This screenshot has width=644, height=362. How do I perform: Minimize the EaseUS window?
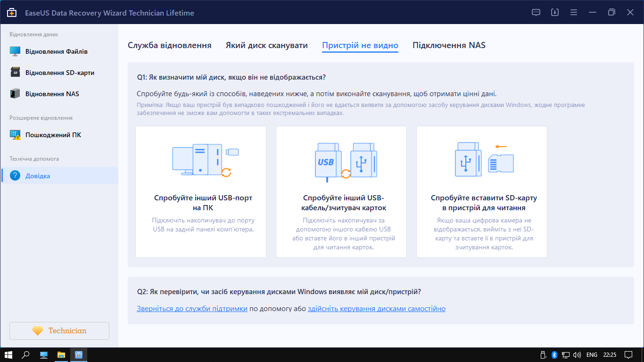pos(592,12)
